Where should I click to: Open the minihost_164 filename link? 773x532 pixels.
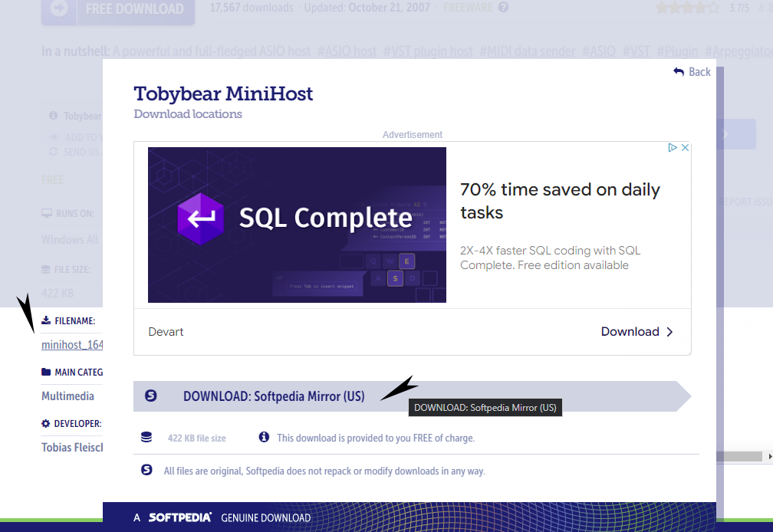[x=72, y=345]
